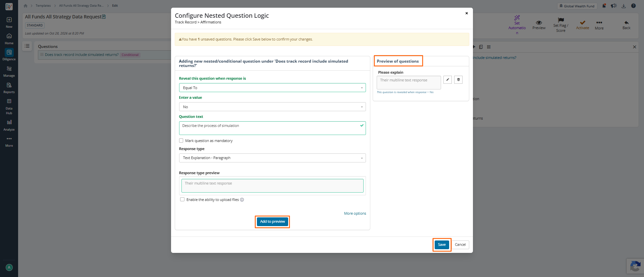
Task: Click the New icon in the sidebar
Action: (x=9, y=20)
